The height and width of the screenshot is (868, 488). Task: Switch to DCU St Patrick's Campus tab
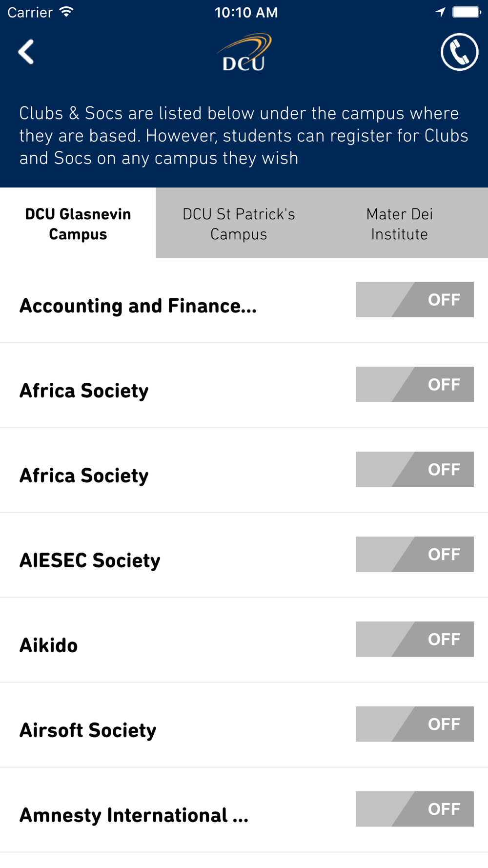pos(239,224)
